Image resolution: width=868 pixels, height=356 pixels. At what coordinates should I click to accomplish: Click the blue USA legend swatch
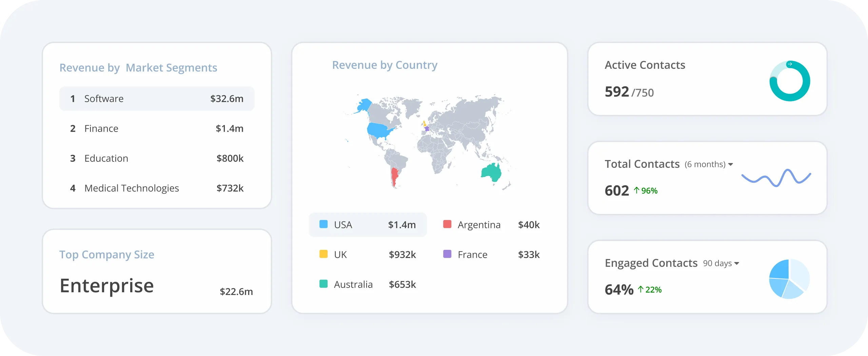[323, 224]
